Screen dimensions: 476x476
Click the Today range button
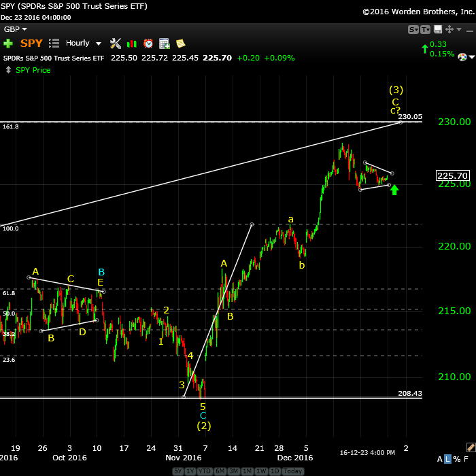[292, 471]
